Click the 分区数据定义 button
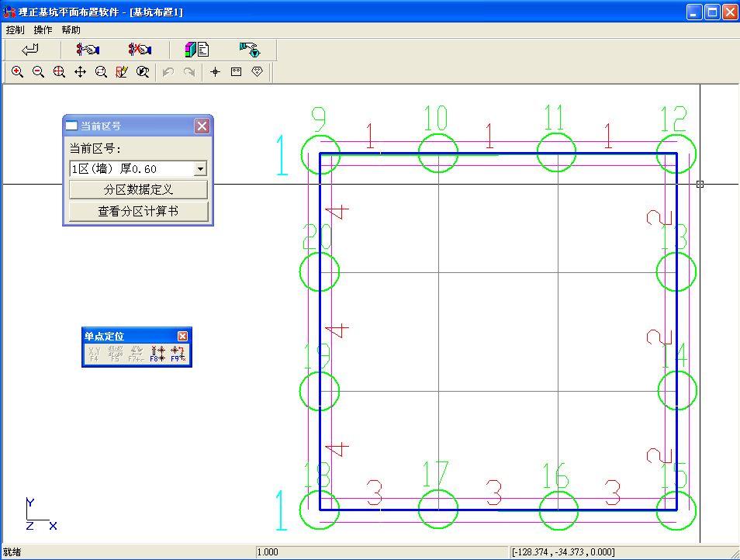Viewport: 740px width, 560px height. click(138, 190)
